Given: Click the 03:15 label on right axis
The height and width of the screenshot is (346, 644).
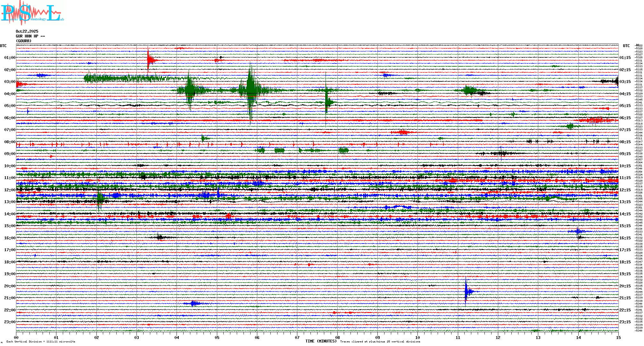Looking at the screenshot, I should (x=625, y=82).
